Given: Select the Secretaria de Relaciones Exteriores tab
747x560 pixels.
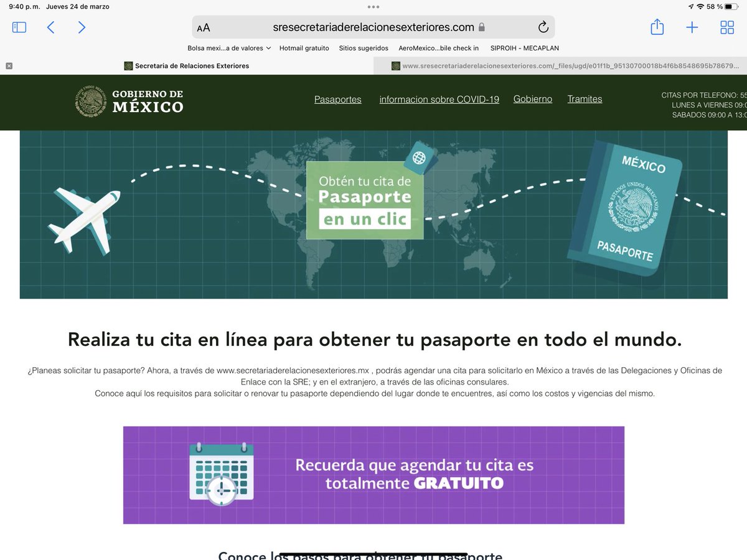Looking at the screenshot, I should pos(189,65).
